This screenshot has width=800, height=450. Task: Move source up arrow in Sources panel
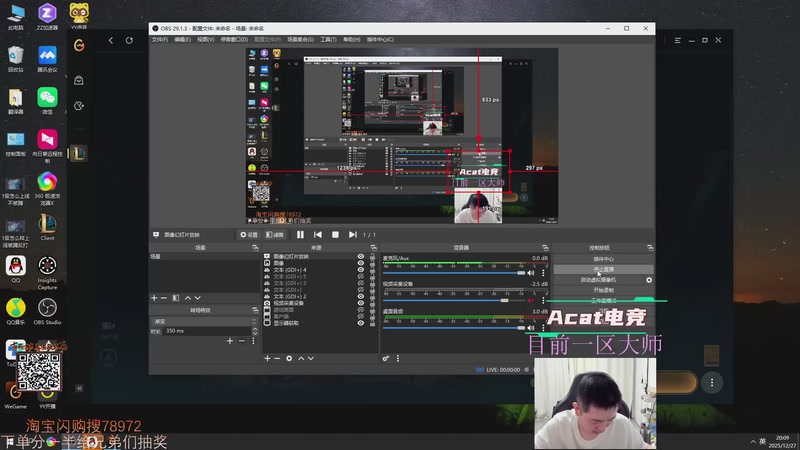tap(301, 359)
